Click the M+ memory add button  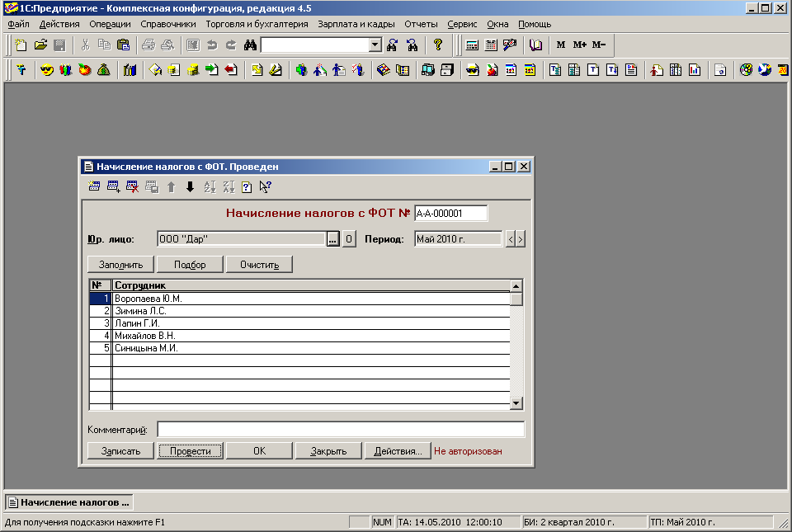pos(579,45)
